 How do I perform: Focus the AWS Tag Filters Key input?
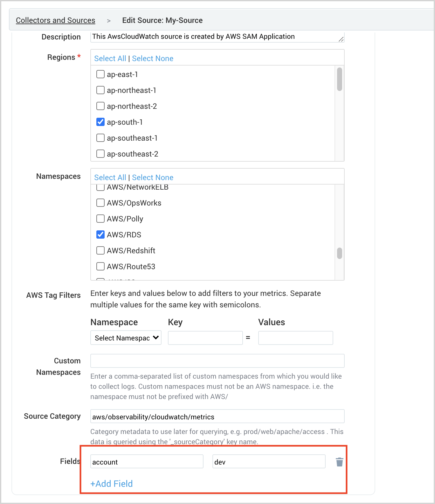pos(205,338)
